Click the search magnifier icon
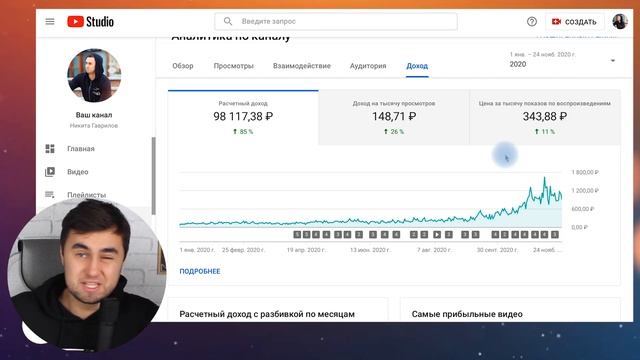 (x=228, y=21)
